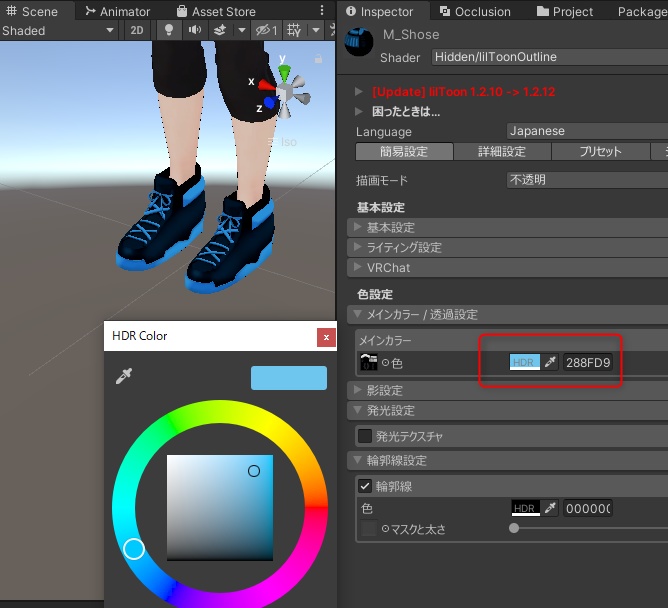Click the gizmo center cube
Image resolution: width=668 pixels, height=608 pixels.
(x=284, y=92)
